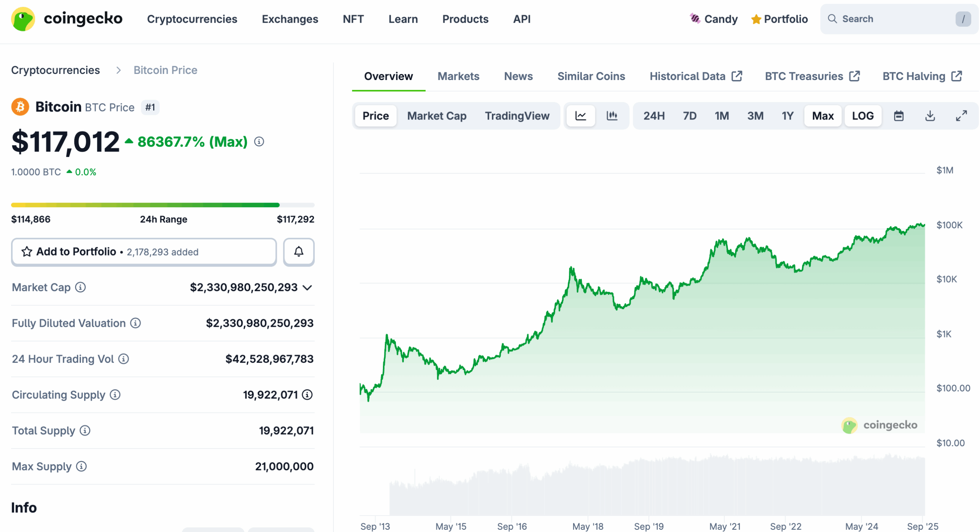The height and width of the screenshot is (532, 980).
Task: Switch to the line chart view icon
Action: click(x=580, y=116)
